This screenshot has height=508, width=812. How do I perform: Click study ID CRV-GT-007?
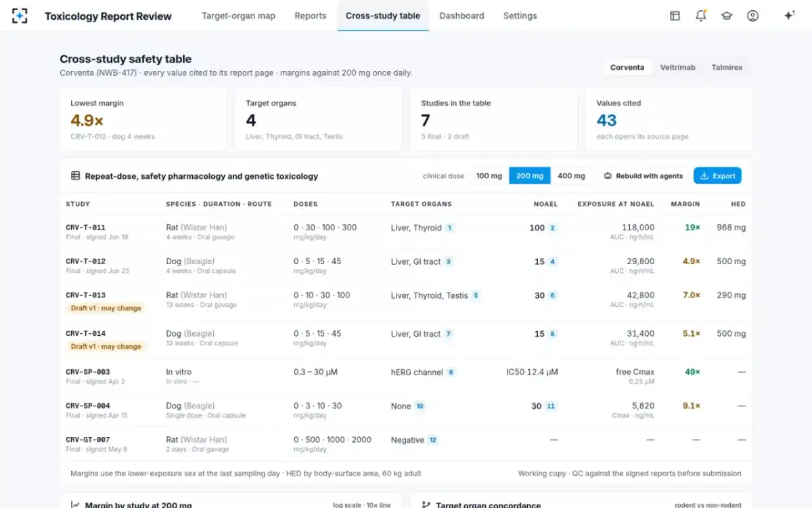[87, 440]
